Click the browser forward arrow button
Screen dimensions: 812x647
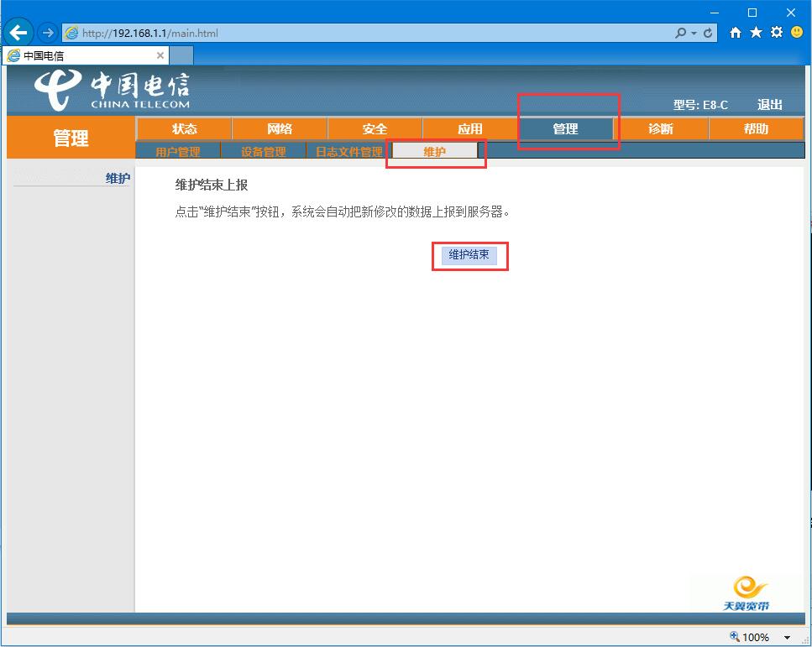[x=48, y=33]
